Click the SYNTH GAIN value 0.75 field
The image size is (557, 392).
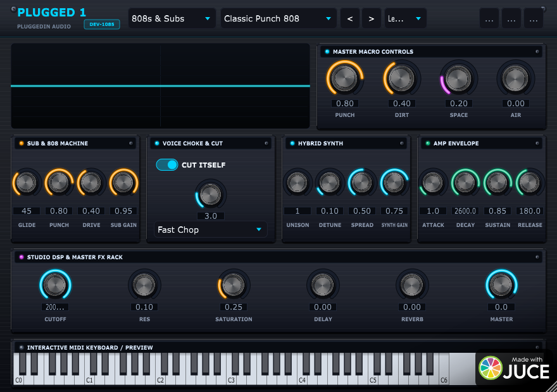(394, 211)
